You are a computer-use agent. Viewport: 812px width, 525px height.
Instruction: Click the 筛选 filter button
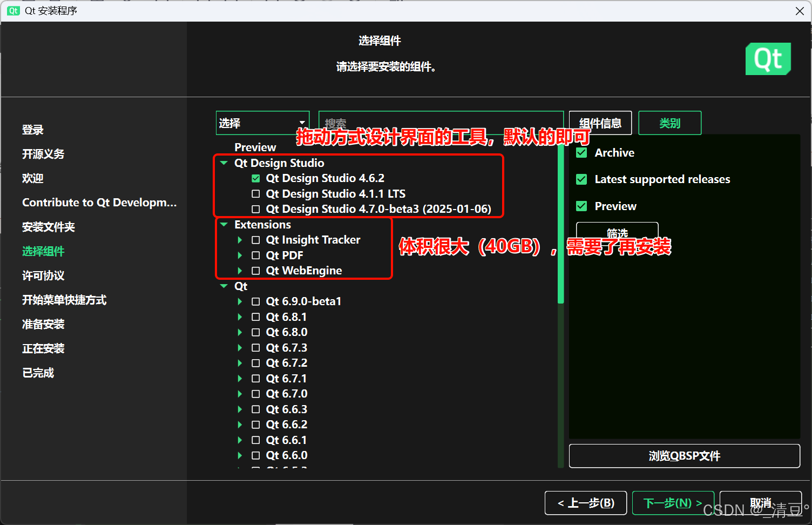tap(617, 232)
